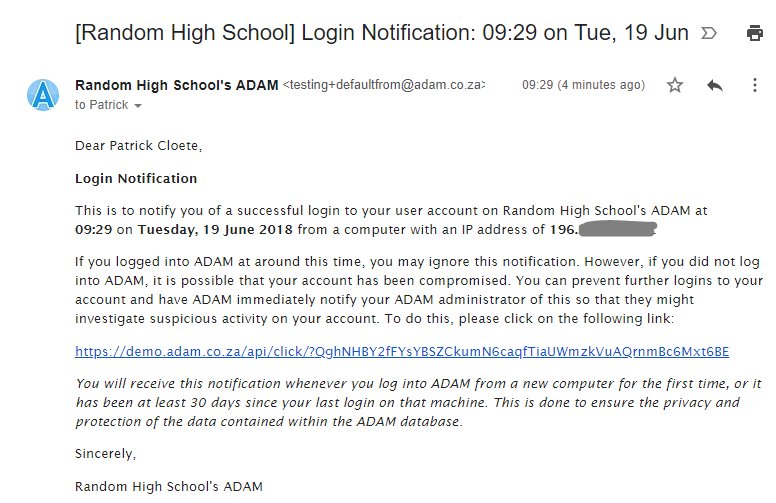The height and width of the screenshot is (503, 776).
Task: Click the email subject line heading
Action: pyautogui.click(x=382, y=33)
